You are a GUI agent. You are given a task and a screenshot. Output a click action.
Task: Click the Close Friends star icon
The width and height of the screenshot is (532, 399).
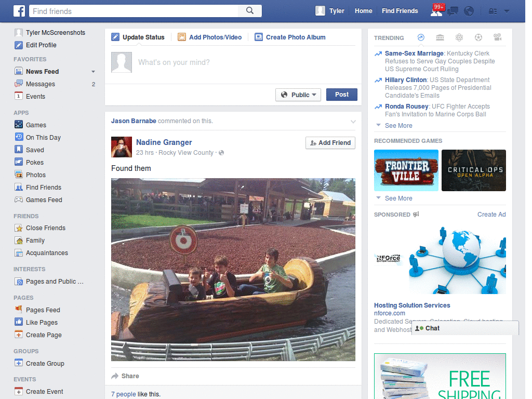click(19, 228)
